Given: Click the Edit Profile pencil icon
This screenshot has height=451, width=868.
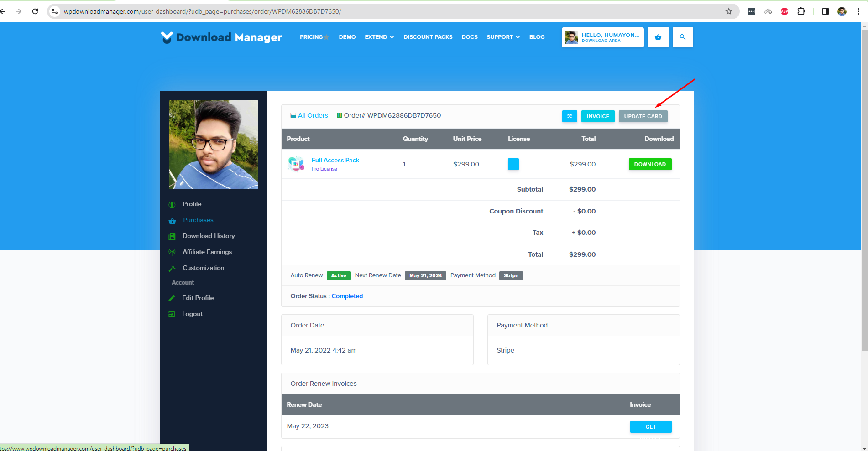Looking at the screenshot, I should coord(172,298).
